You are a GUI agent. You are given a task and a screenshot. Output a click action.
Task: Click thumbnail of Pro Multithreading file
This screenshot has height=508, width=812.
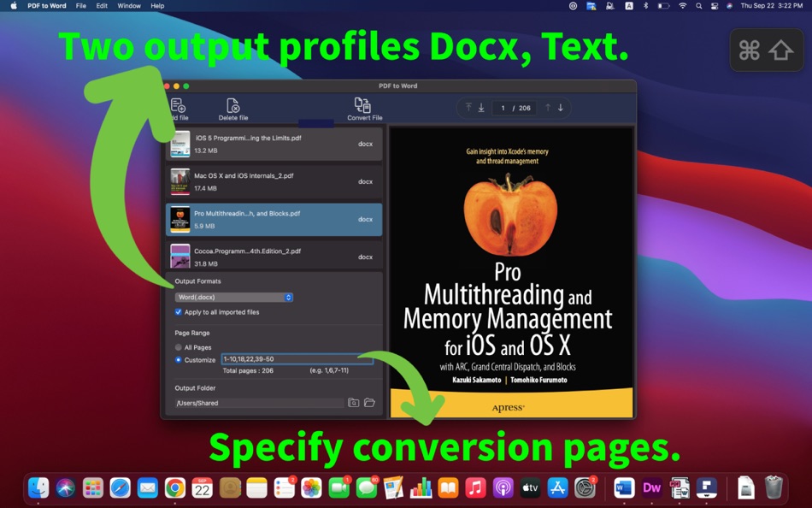point(180,220)
